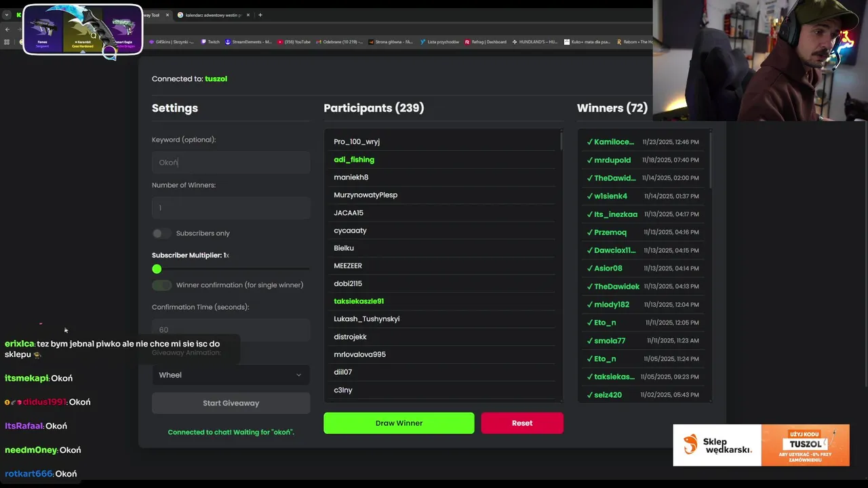Click the Confirmation Time seconds field
The width and height of the screenshot is (868, 488).
231,329
